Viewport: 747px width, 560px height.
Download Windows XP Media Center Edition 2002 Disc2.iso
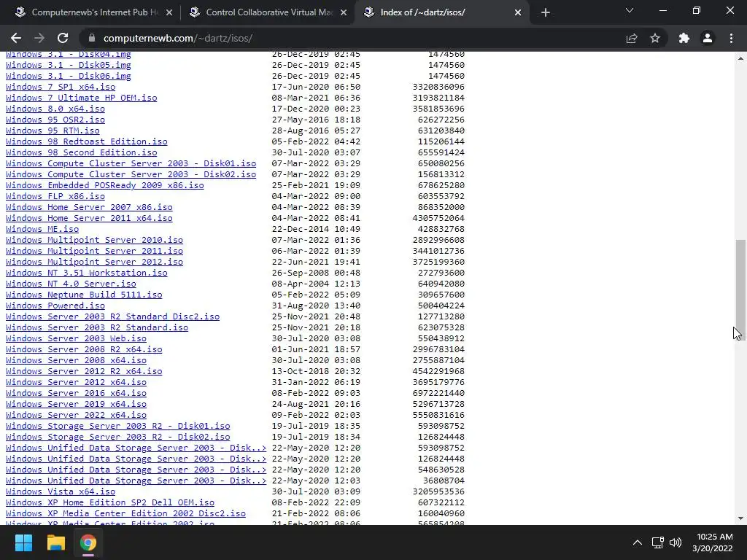[125, 514]
